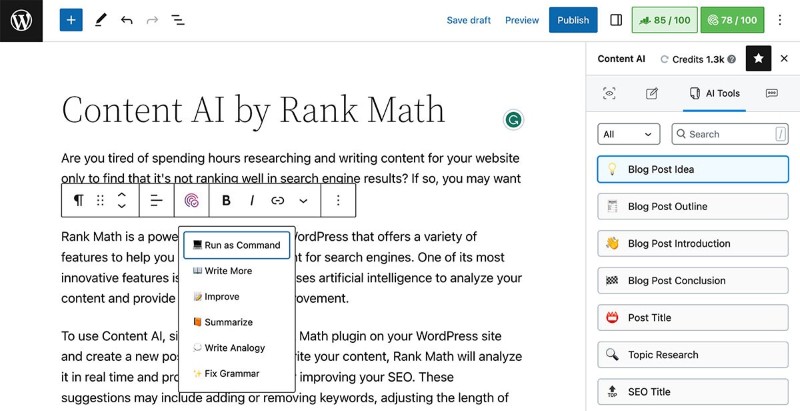Open the Blog Post Outline tool
800x411 pixels.
point(693,207)
